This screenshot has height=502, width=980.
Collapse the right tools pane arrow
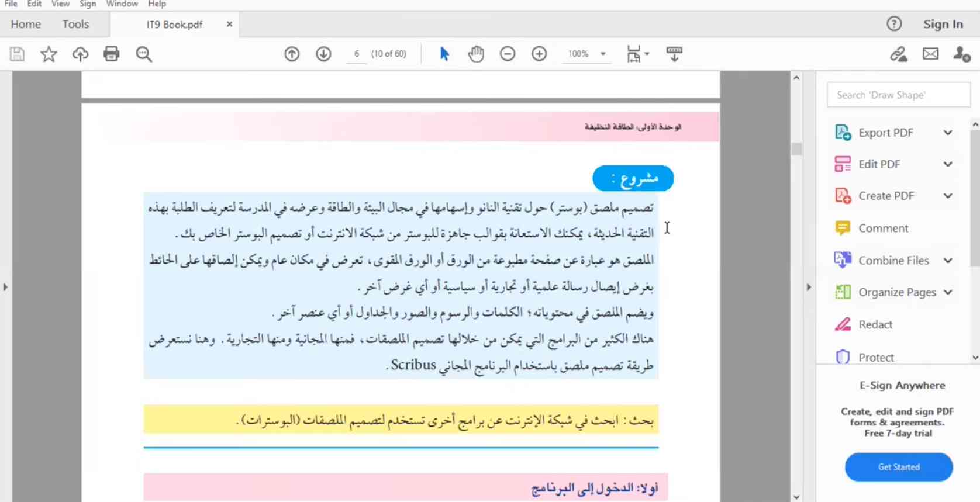pos(809,287)
